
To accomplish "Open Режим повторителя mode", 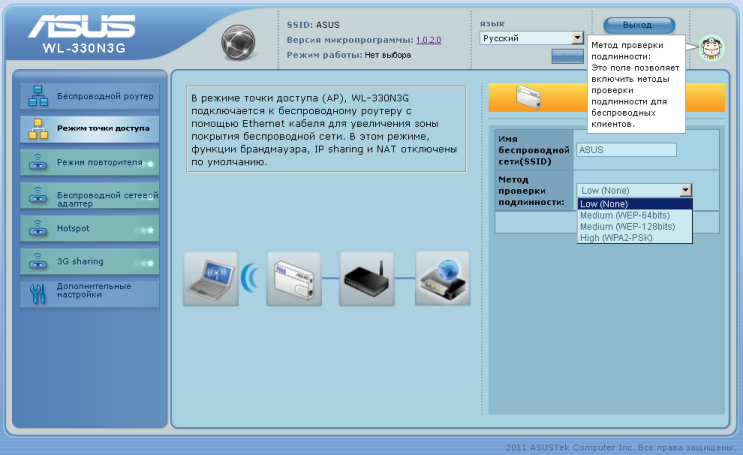I will tap(90, 162).
